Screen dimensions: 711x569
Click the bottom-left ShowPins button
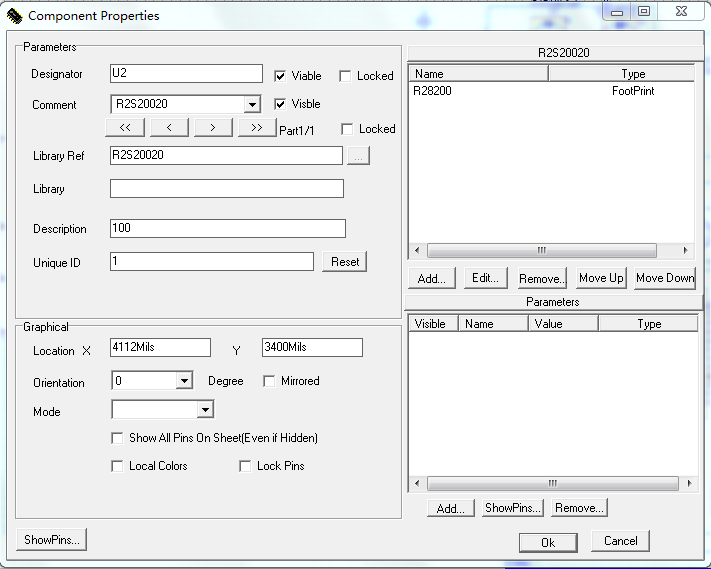point(53,540)
